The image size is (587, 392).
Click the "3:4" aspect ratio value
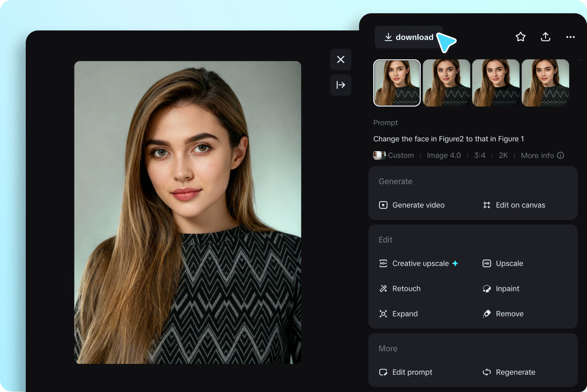480,155
